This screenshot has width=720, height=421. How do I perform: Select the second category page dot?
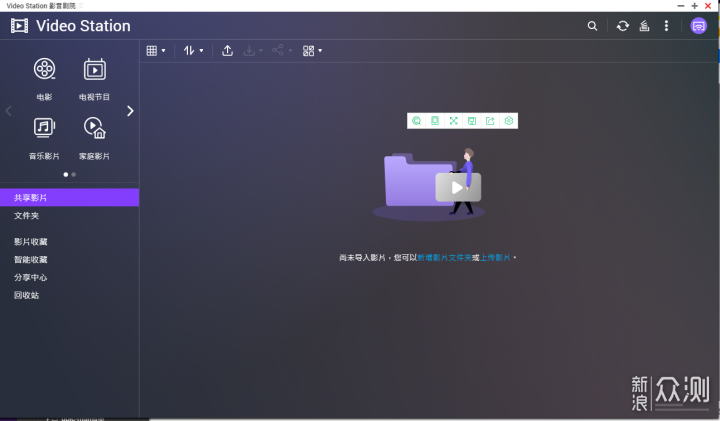tap(73, 174)
